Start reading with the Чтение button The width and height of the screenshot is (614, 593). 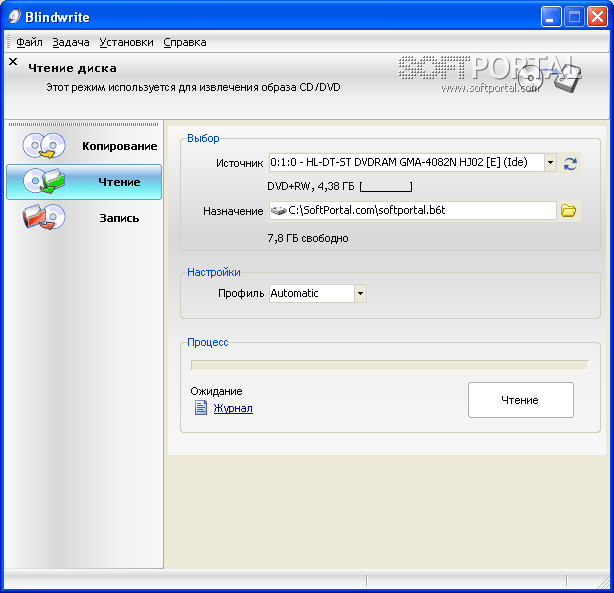click(x=521, y=400)
